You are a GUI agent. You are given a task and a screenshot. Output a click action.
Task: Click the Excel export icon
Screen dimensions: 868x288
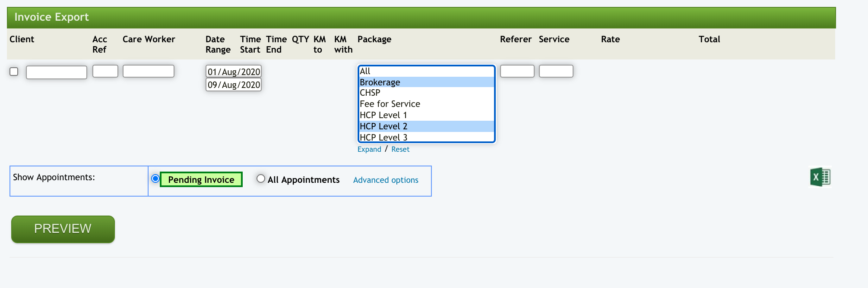[x=820, y=177]
